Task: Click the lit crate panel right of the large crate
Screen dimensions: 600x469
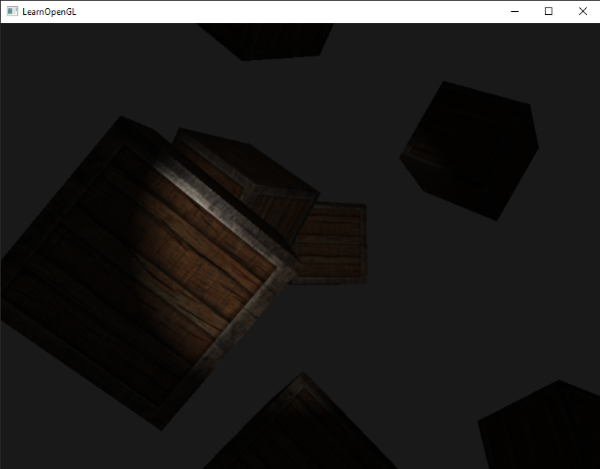Action: (332, 240)
